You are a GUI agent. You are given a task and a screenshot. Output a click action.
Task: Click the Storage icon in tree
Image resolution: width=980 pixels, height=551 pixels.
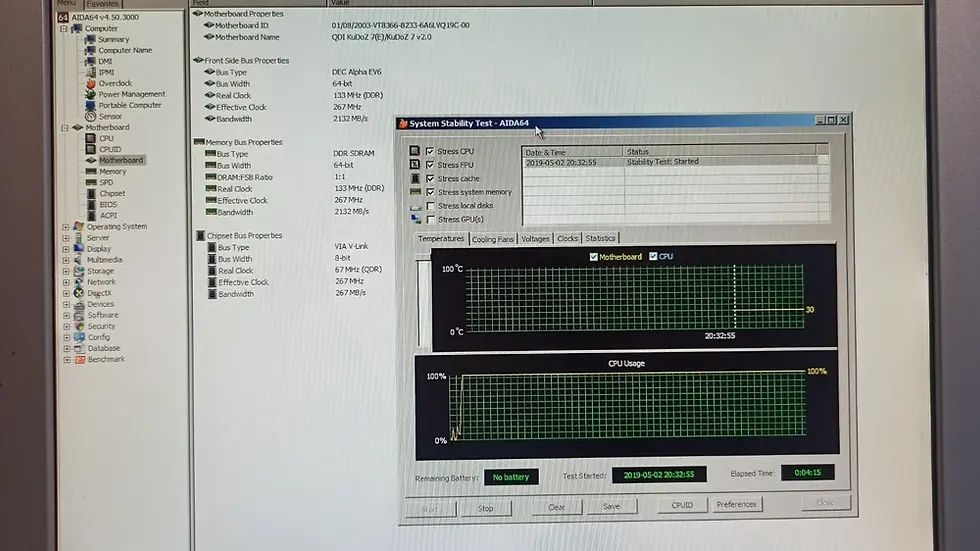point(79,271)
